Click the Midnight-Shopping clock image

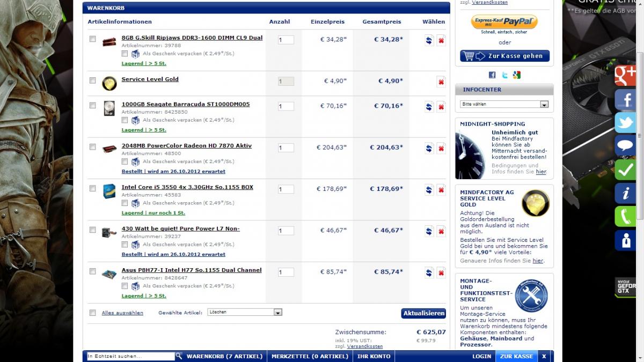point(470,154)
